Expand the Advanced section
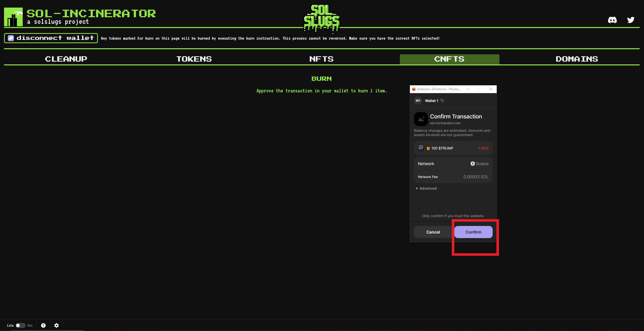The image size is (644, 331). coord(426,188)
